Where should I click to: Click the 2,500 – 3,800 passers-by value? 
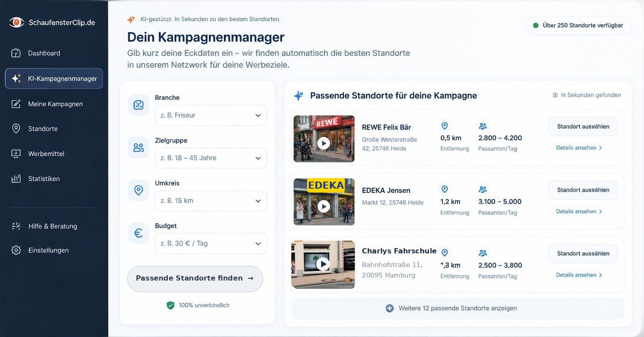click(x=500, y=265)
